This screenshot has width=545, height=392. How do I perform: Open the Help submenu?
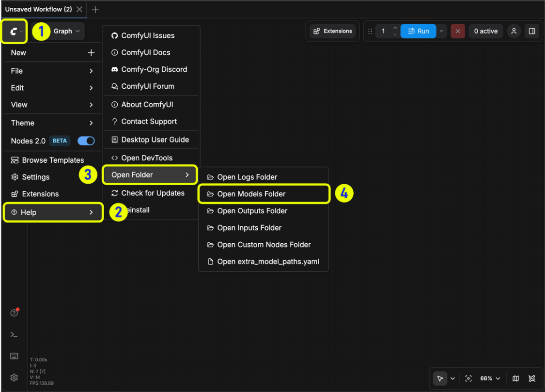click(x=53, y=212)
